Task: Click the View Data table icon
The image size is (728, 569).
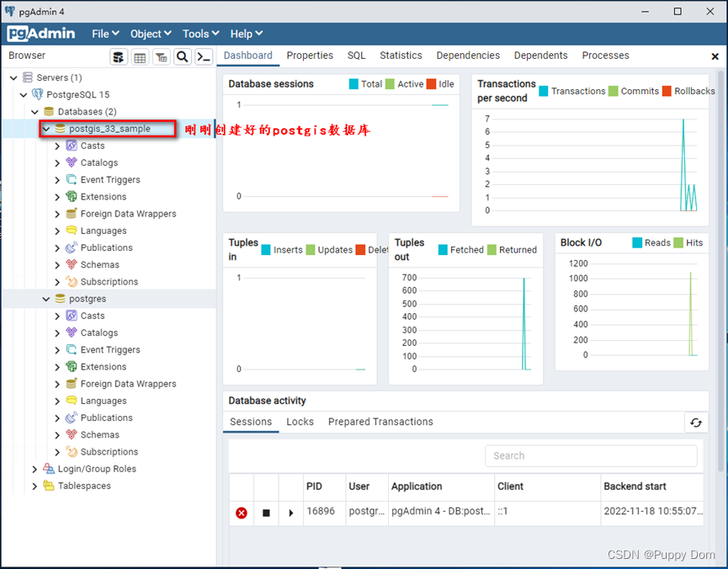Action: pos(140,57)
